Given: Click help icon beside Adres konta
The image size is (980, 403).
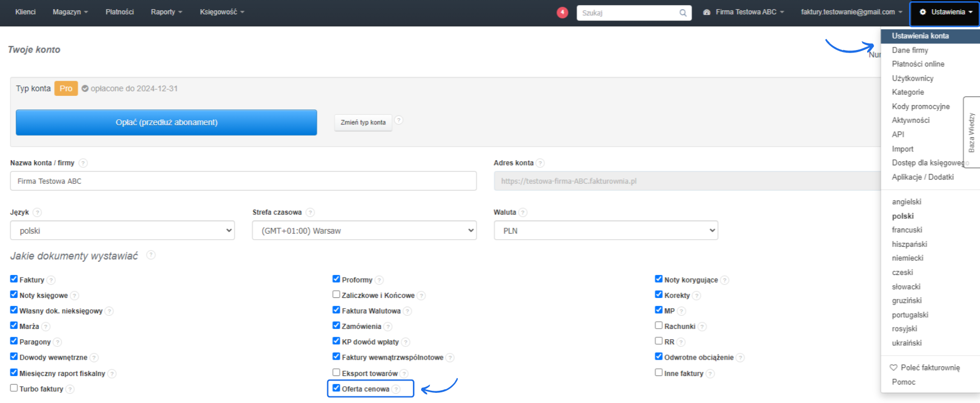Looking at the screenshot, I should pyautogui.click(x=540, y=163).
